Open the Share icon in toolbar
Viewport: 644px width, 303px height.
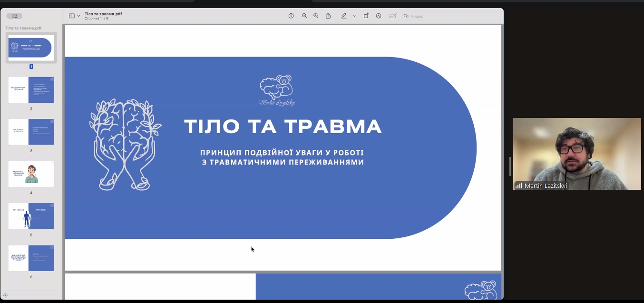[328, 16]
